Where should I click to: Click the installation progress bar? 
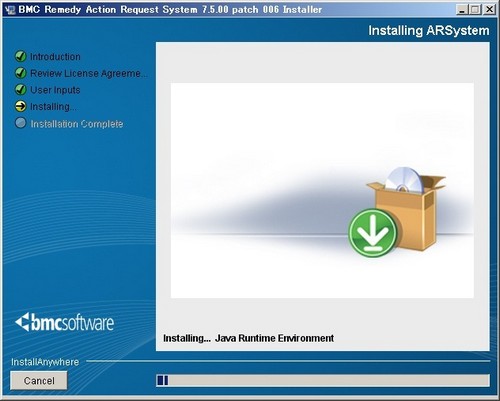[x=323, y=380]
